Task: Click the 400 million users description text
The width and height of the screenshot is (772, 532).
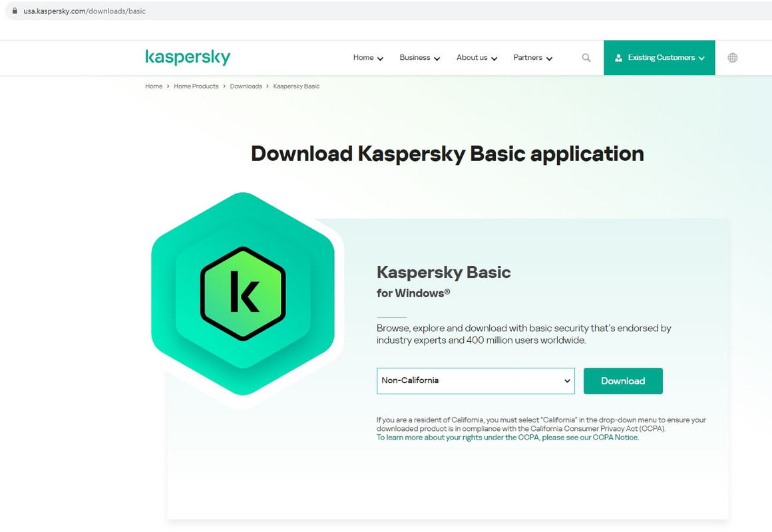Action: coord(524,334)
